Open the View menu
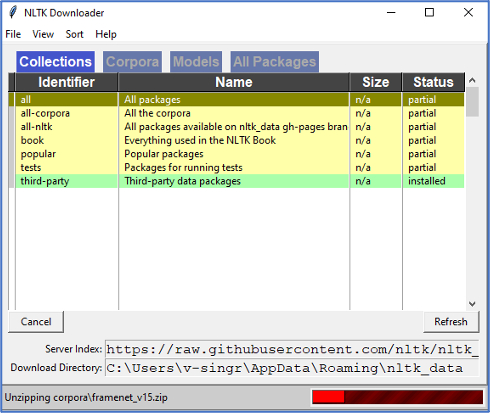The image size is (490, 414). point(43,34)
